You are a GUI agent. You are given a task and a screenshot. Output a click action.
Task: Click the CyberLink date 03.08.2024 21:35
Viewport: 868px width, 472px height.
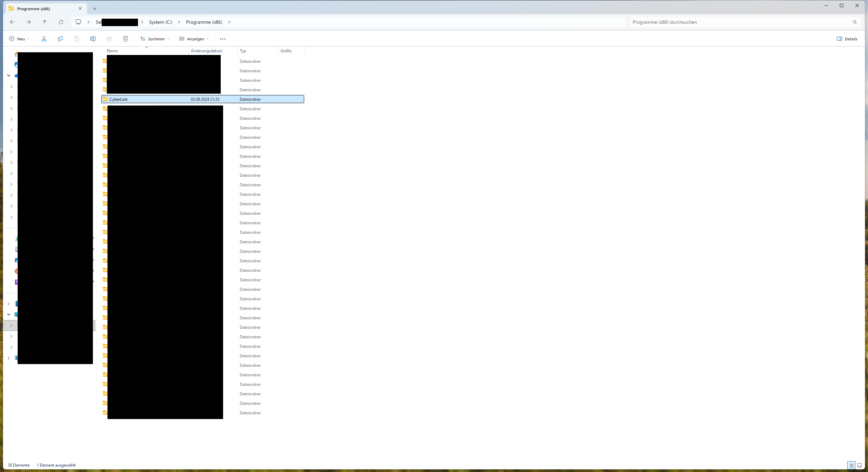205,99
